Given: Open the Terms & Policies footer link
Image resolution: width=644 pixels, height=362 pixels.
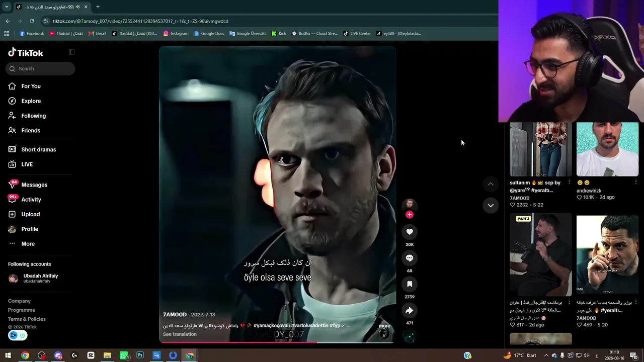Looking at the screenshot, I should 27,319.
